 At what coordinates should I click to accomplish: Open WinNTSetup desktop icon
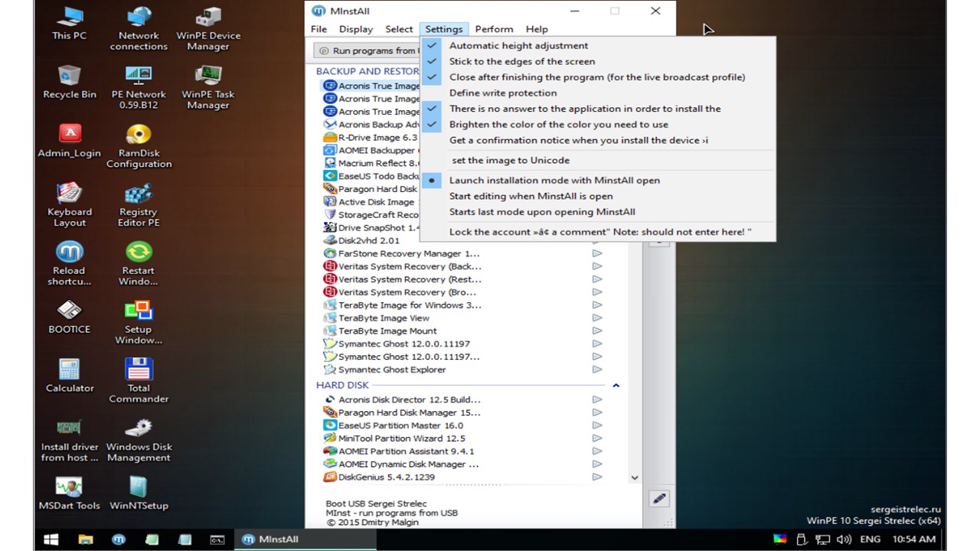[x=139, y=494]
